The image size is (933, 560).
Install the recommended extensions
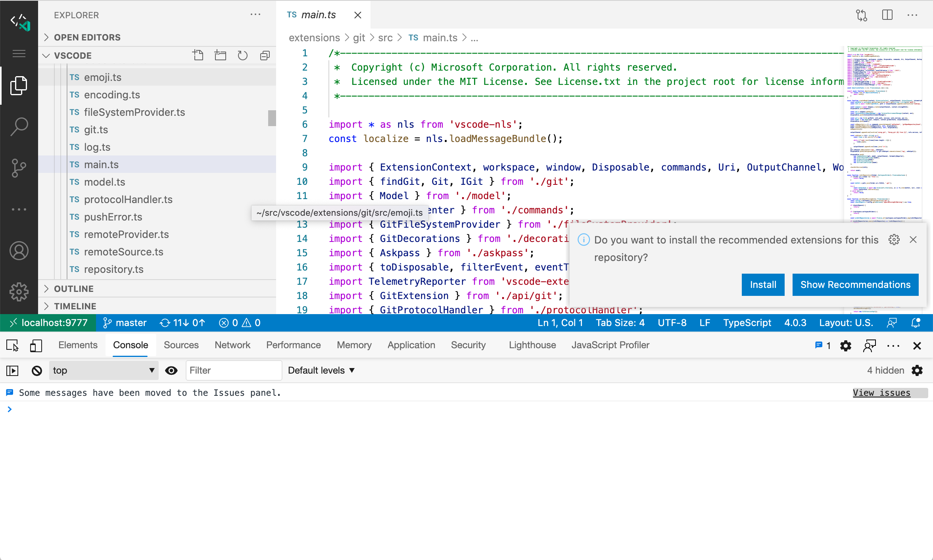click(x=762, y=284)
